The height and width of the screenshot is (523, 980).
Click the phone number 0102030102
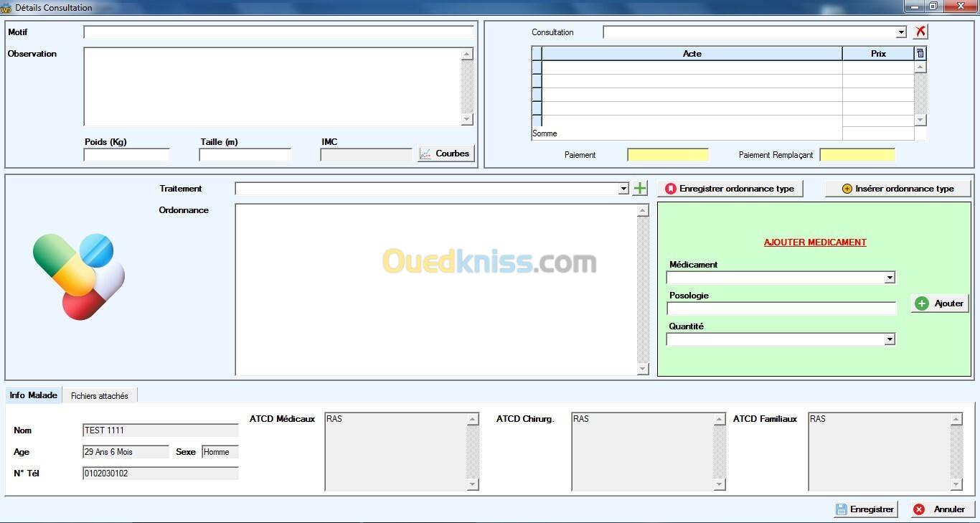161,473
